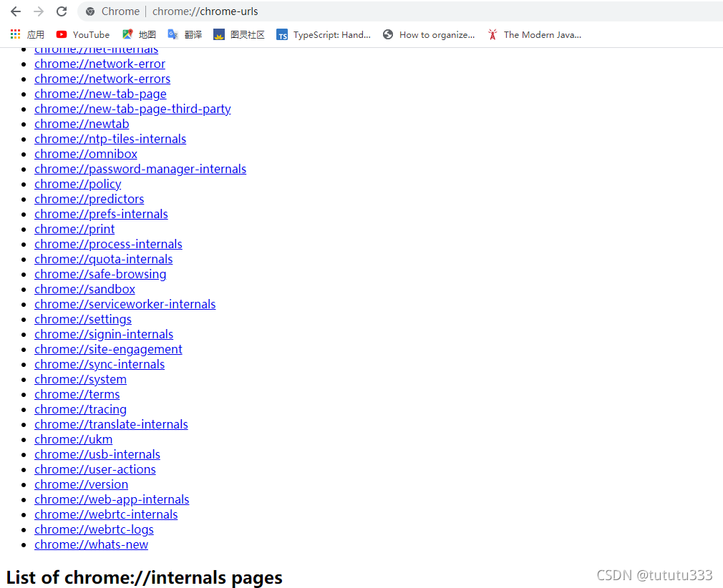Open chrome://version link
This screenshot has height=588, width=723.
tap(81, 484)
